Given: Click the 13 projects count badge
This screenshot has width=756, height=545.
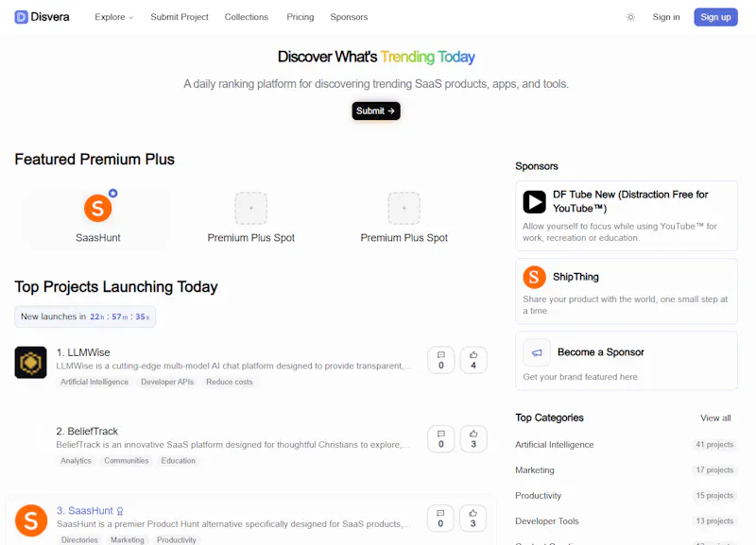Looking at the screenshot, I should pos(714,520).
